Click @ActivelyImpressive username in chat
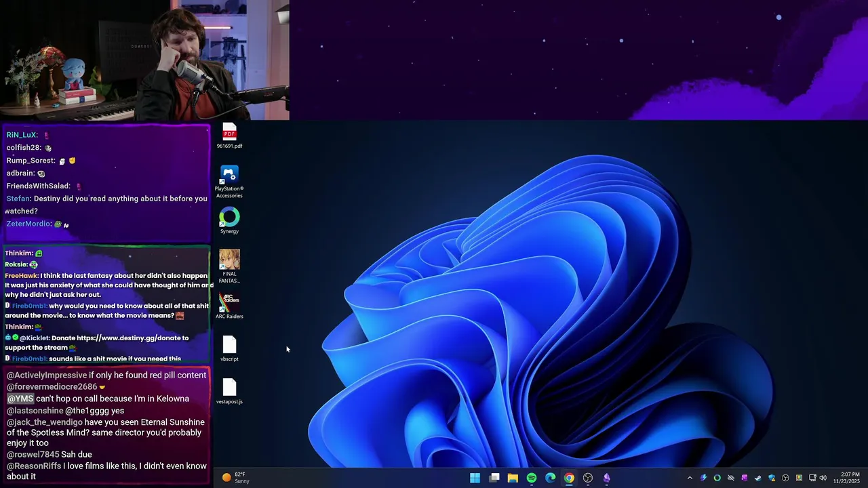The width and height of the screenshot is (868, 488). point(47,375)
